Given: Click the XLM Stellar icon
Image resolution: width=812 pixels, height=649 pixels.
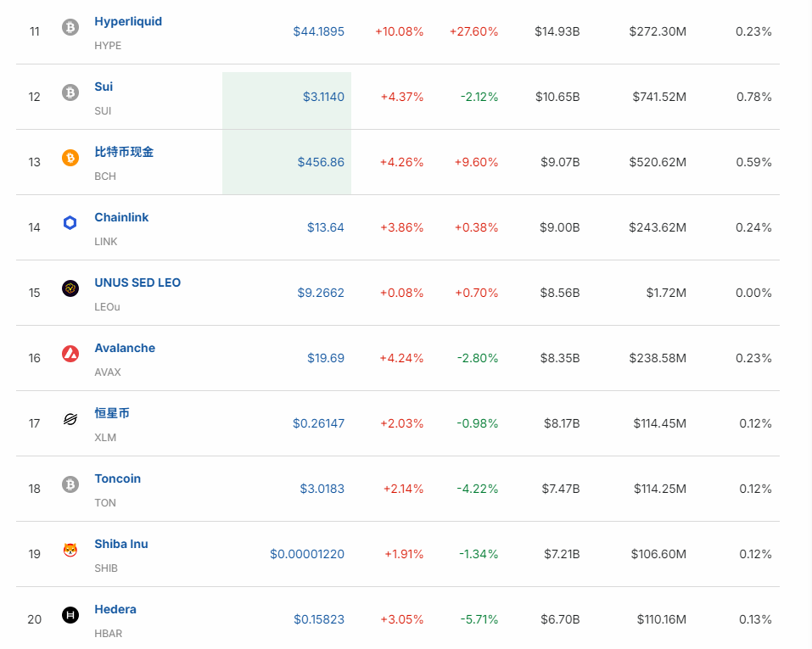Looking at the screenshot, I should (70, 418).
